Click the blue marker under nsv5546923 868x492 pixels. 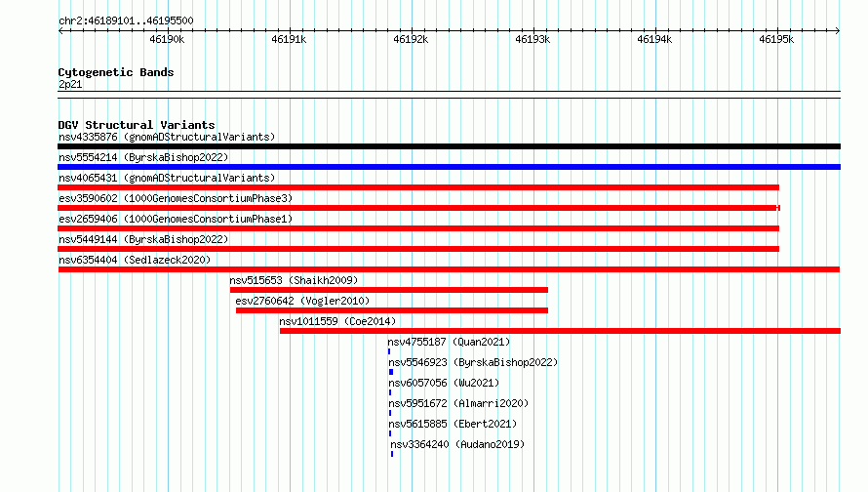tap(391, 372)
